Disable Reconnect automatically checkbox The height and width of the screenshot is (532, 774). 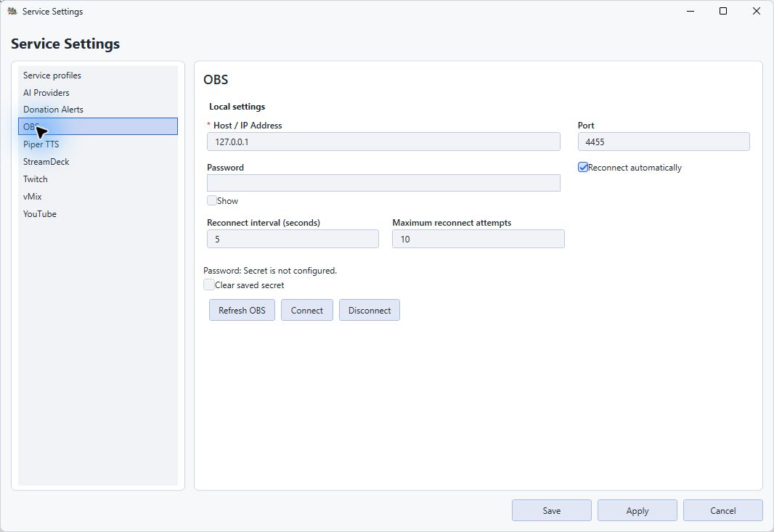point(583,168)
